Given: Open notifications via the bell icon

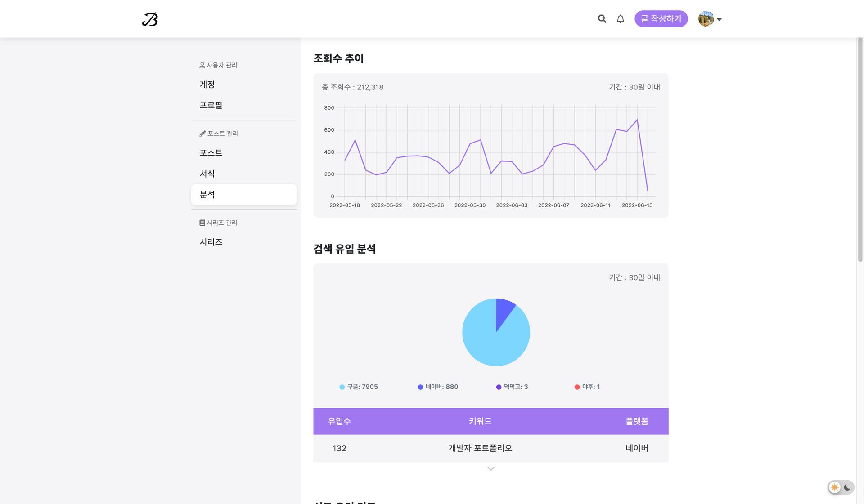Looking at the screenshot, I should tap(620, 19).
